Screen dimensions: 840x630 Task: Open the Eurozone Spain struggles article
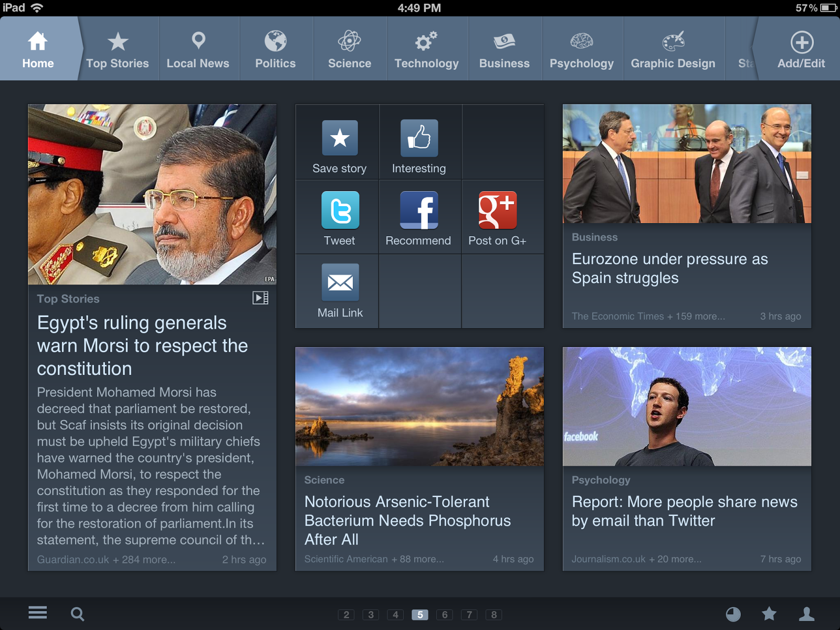click(669, 268)
